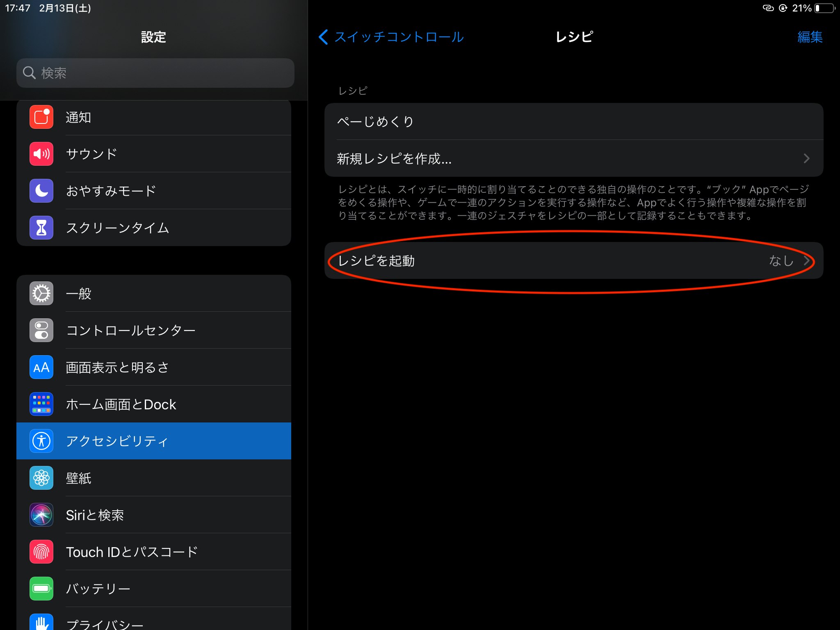The height and width of the screenshot is (630, 840).
Task: Tap the green バッテリー battery icon
Action: pyautogui.click(x=41, y=589)
